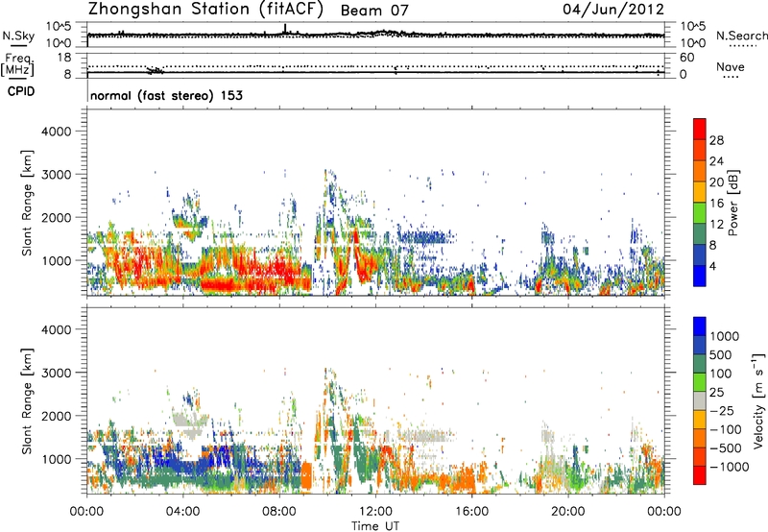768x532 pixels.
Task: Click the noise trace panel at top
Action: click(375, 35)
